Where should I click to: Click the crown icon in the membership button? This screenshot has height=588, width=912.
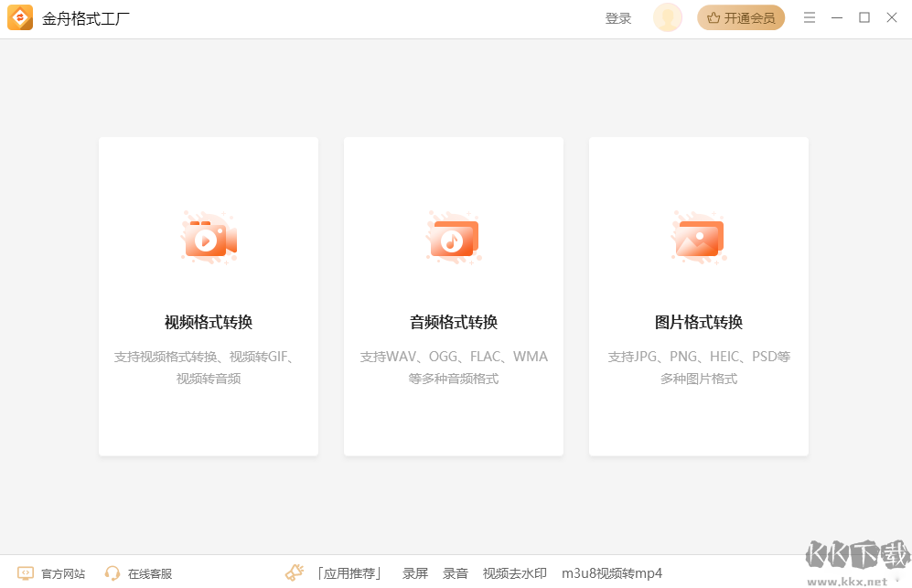pos(715,17)
